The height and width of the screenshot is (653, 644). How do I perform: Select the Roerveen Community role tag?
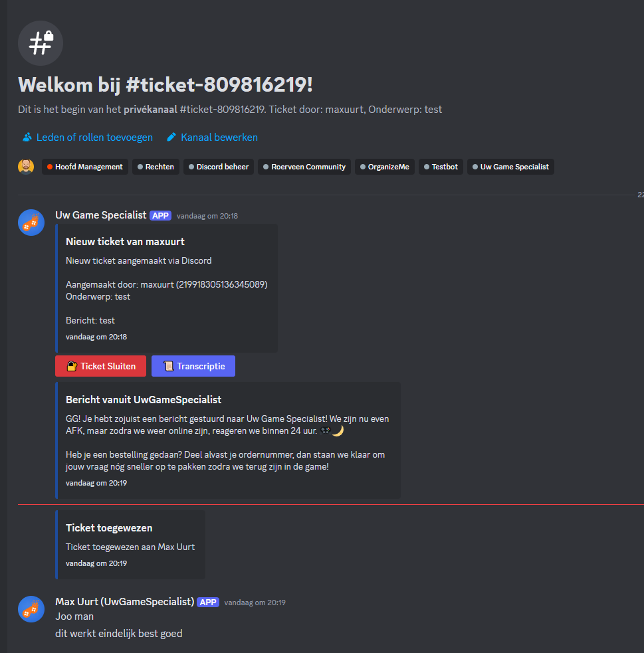pyautogui.click(x=304, y=167)
